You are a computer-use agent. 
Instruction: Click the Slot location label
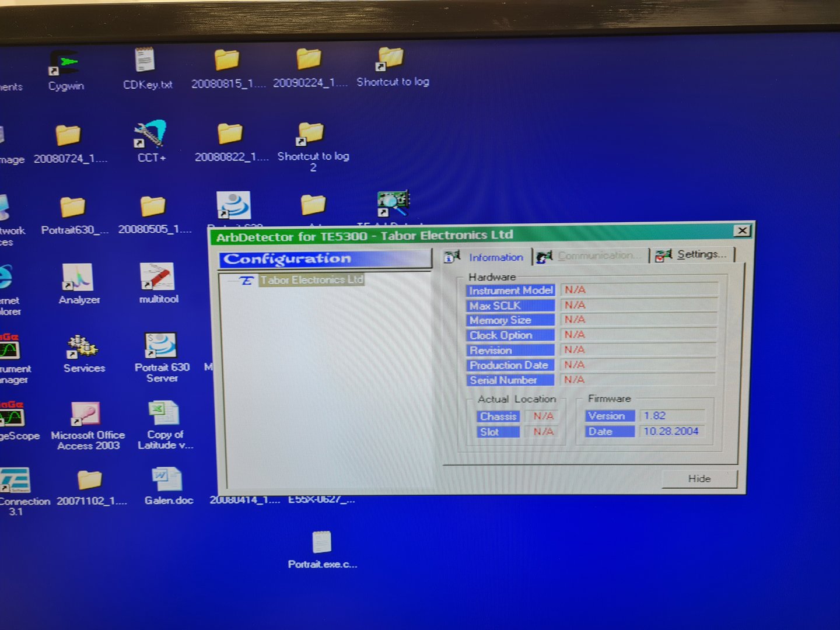tap(498, 432)
